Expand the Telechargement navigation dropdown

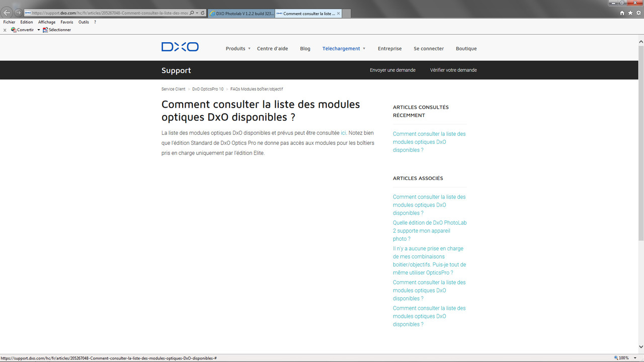click(344, 49)
